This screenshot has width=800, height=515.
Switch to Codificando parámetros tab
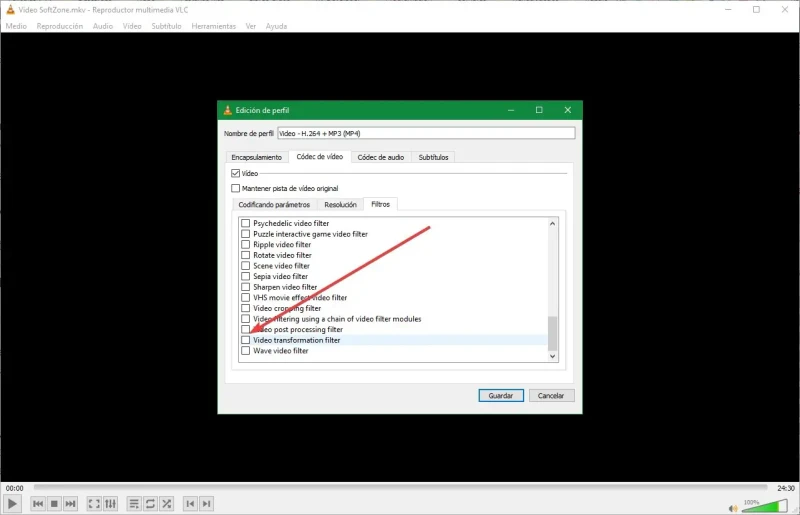(x=274, y=205)
